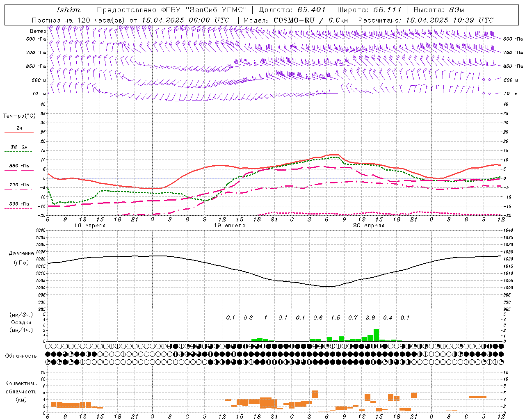Click the "Td 2м" legend label

[19, 147]
